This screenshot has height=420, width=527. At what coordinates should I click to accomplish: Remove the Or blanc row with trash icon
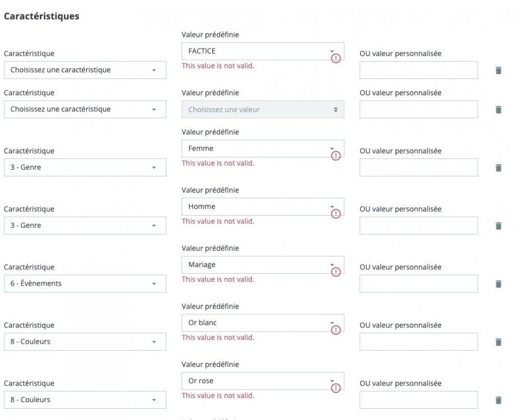click(x=498, y=342)
